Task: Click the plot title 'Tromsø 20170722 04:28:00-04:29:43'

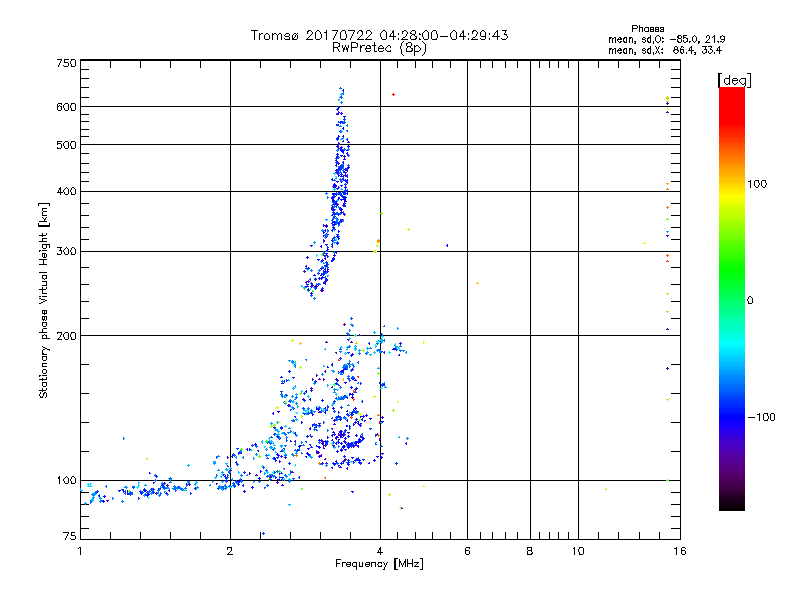Action: 379,35
